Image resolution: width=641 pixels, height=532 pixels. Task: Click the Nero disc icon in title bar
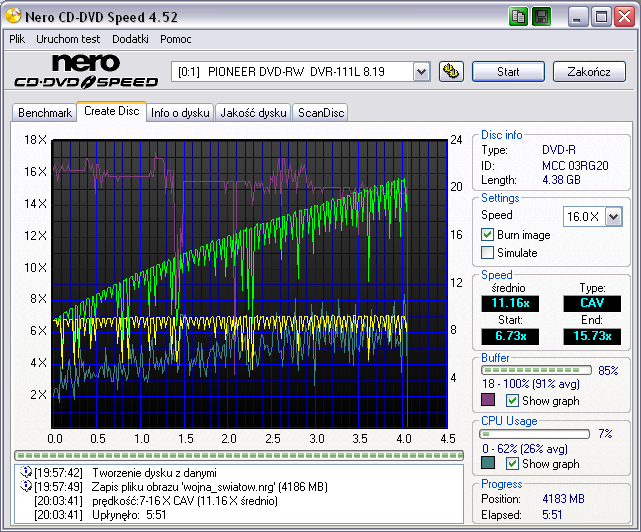13,16
